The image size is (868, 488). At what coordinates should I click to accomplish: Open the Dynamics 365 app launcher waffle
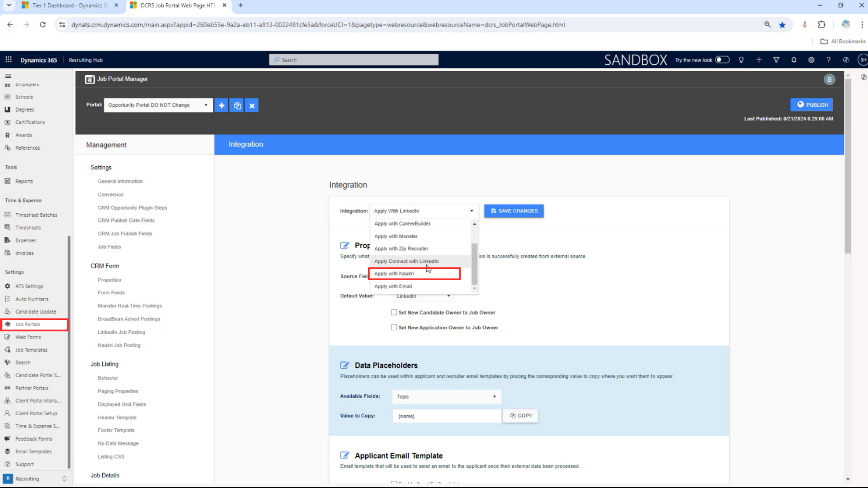(x=9, y=60)
